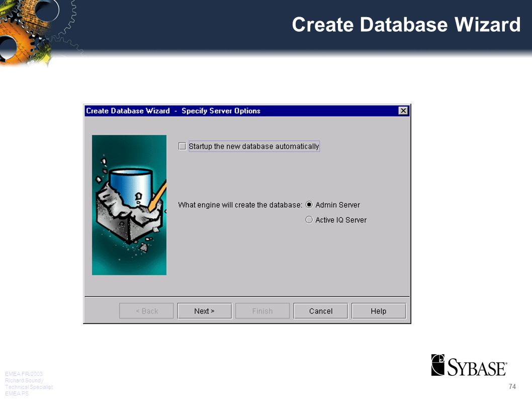Click the database wizard illustration image
Screen dimensions: 532x399
coord(129,205)
